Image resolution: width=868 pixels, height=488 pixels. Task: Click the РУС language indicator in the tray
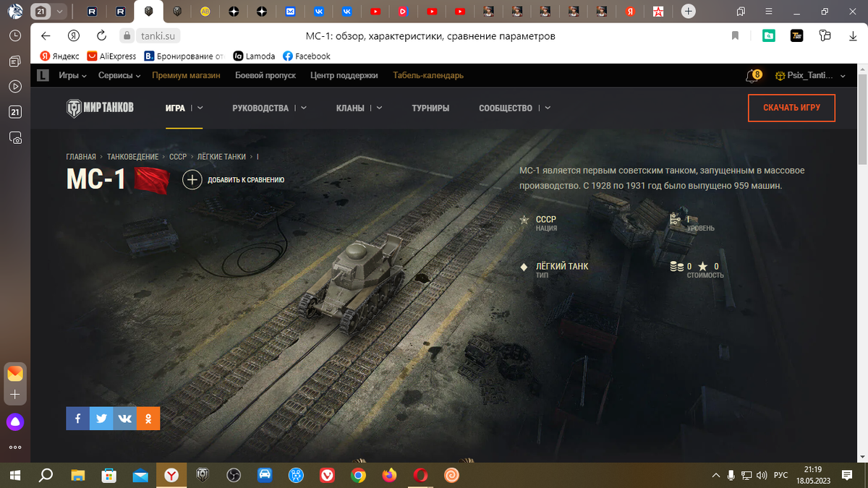780,475
